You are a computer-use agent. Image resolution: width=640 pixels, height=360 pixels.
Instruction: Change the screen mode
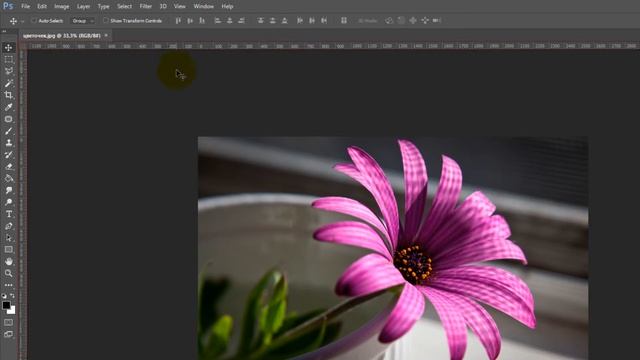(8, 334)
